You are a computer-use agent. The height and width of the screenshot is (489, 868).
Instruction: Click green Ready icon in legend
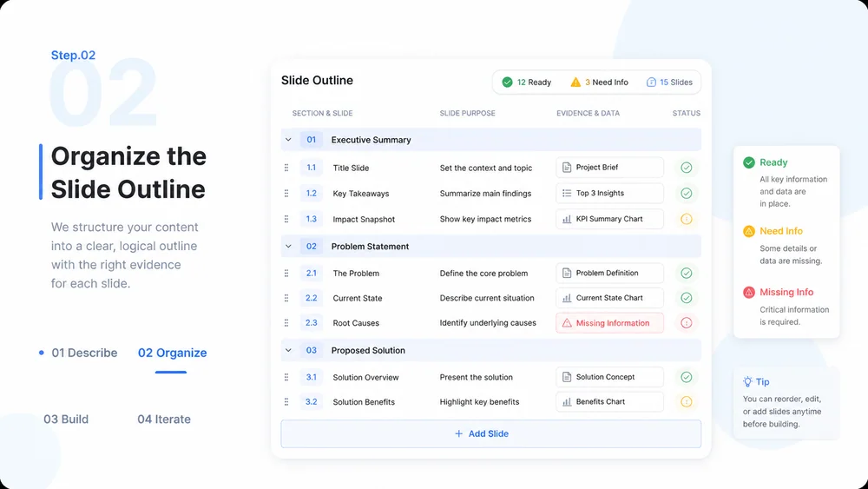749,162
